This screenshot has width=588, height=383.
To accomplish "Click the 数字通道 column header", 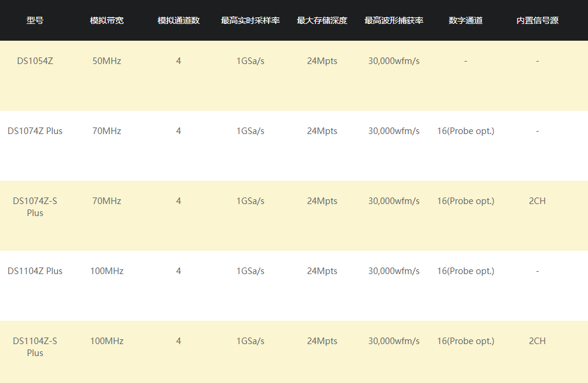I will coord(466,20).
